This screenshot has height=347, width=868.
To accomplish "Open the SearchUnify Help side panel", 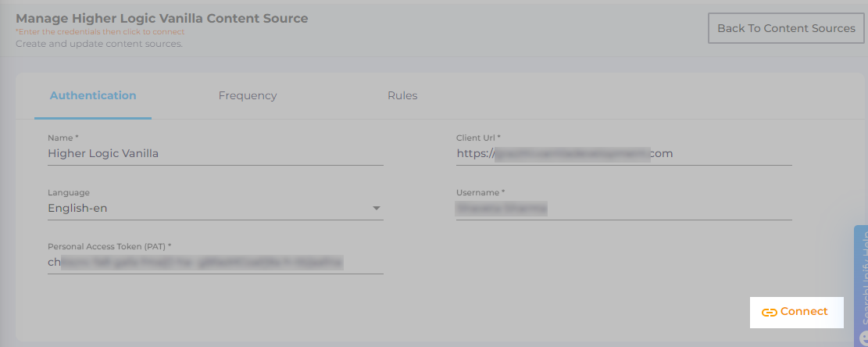I will (861, 281).
